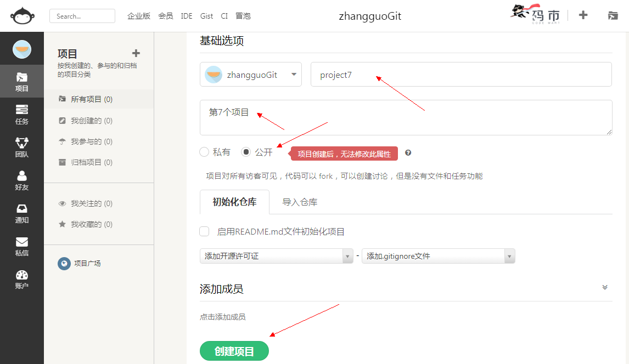Enable README.md initialization checkbox
629x364 pixels.
tap(204, 231)
